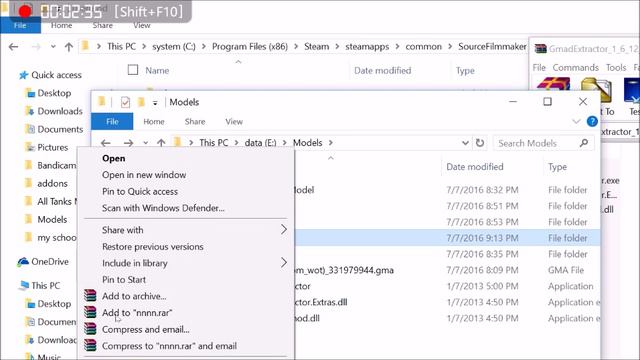Click the back arrow in Models window

106,143
